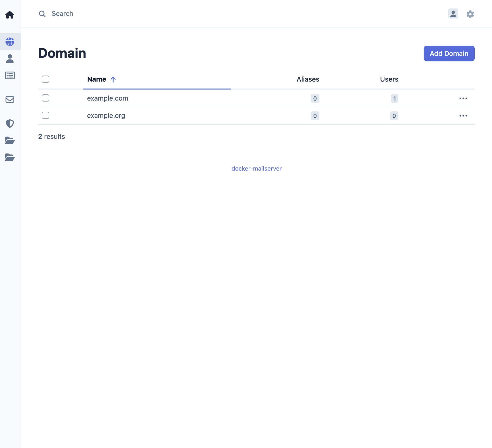Open the docker-mailserver link
The height and width of the screenshot is (448, 492).
pyautogui.click(x=256, y=168)
